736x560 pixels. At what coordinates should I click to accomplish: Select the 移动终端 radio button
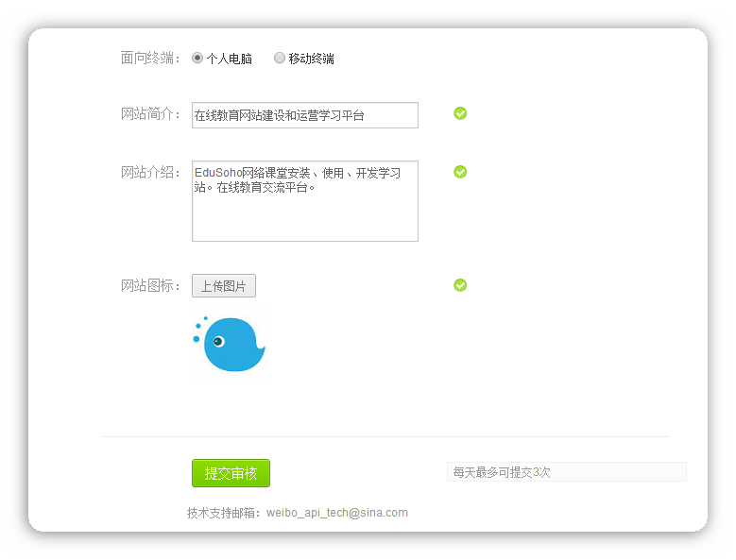[x=280, y=58]
